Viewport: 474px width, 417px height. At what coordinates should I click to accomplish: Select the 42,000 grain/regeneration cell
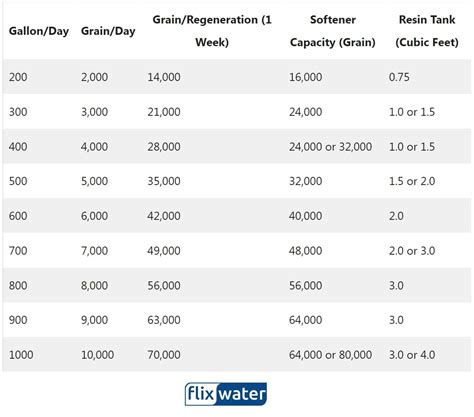point(164,216)
